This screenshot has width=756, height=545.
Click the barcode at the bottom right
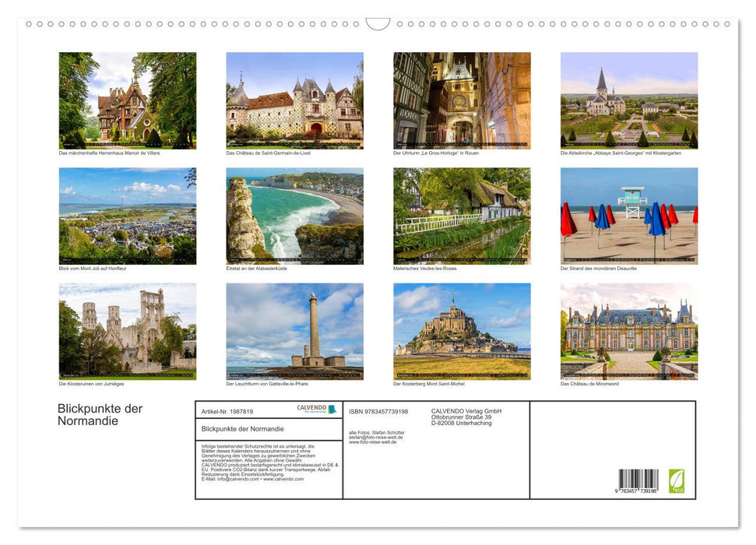point(638,481)
